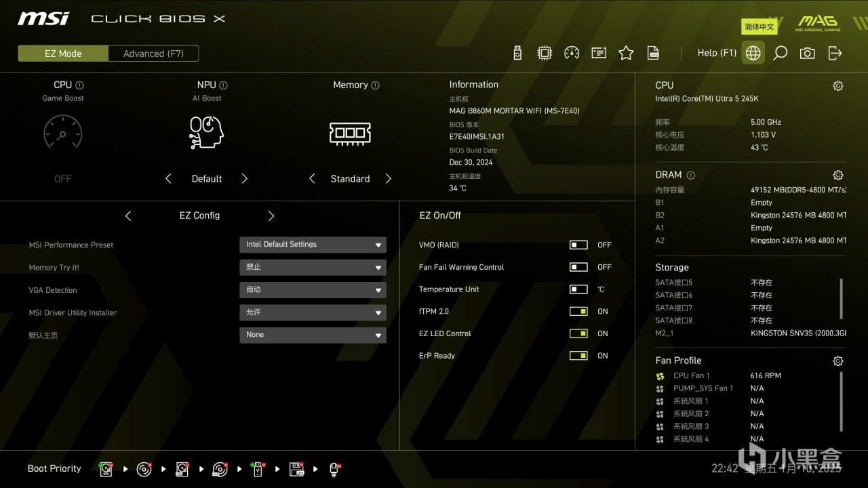Toggle fTPM 2.0 switch

(578, 311)
